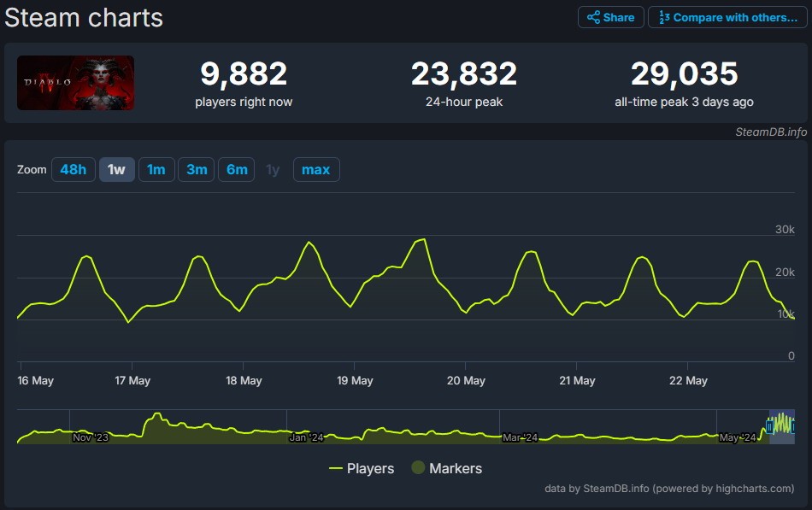Click the all-time peak 29,035 stat
Viewport: 812px width, 510px height.
click(684, 75)
